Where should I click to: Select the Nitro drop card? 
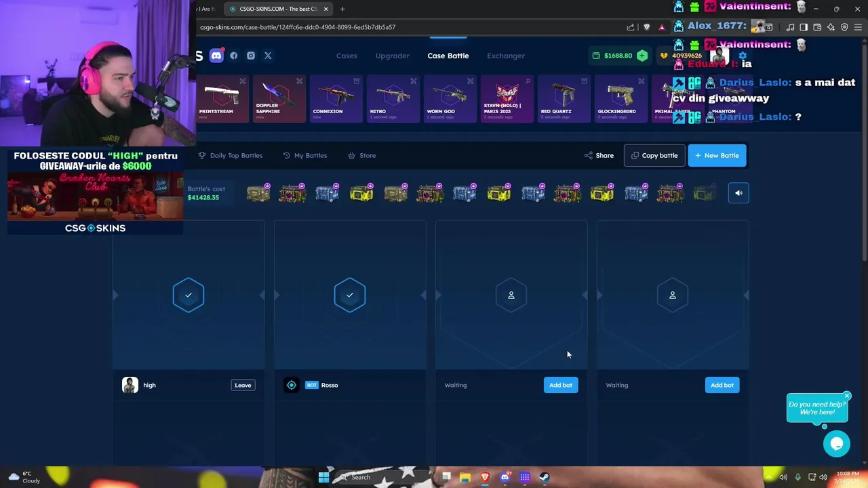tap(393, 99)
